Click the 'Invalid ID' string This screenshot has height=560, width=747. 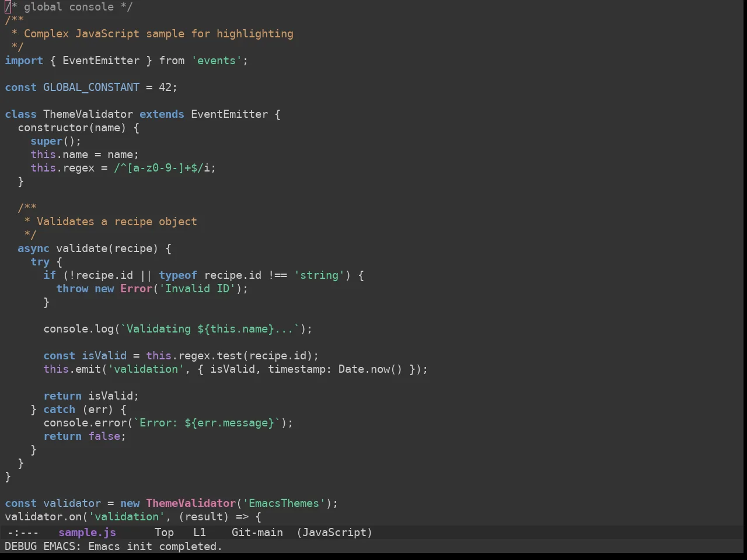point(197,289)
